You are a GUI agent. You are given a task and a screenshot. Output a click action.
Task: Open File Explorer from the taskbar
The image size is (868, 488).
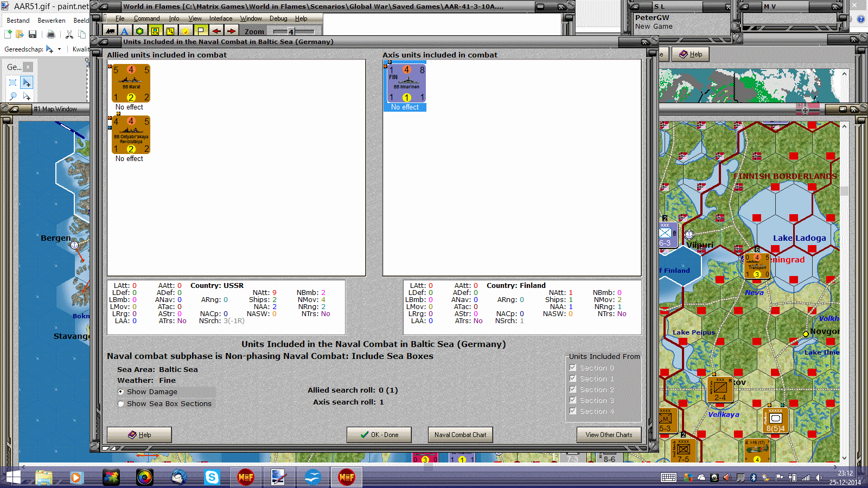[44, 477]
